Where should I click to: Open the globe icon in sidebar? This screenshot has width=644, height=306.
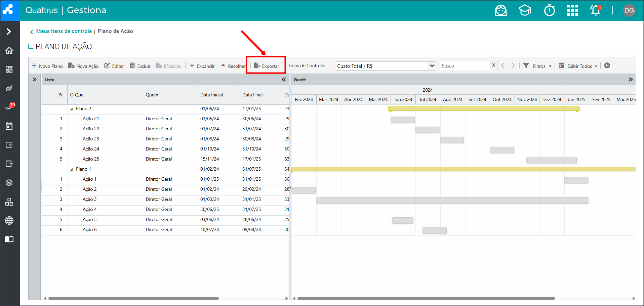pyautogui.click(x=9, y=220)
